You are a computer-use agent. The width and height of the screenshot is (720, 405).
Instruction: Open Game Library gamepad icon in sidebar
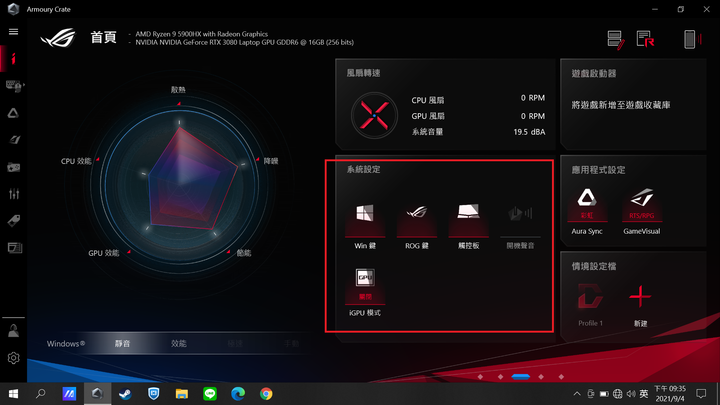pos(13,167)
